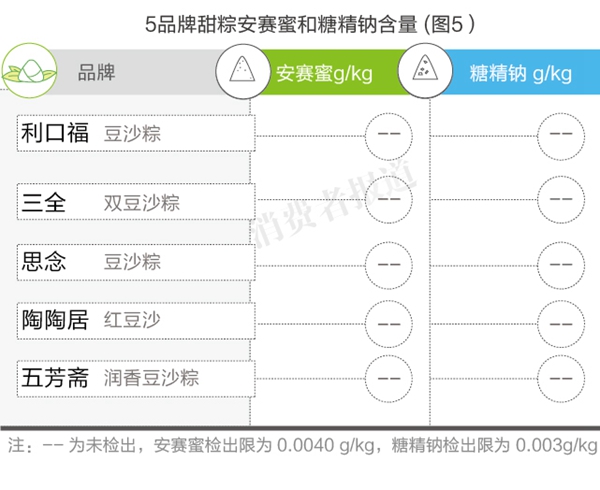Screen dimensions: 600x490
Task: Click 三全's 安赛蜜 result circle
Action: [389, 198]
